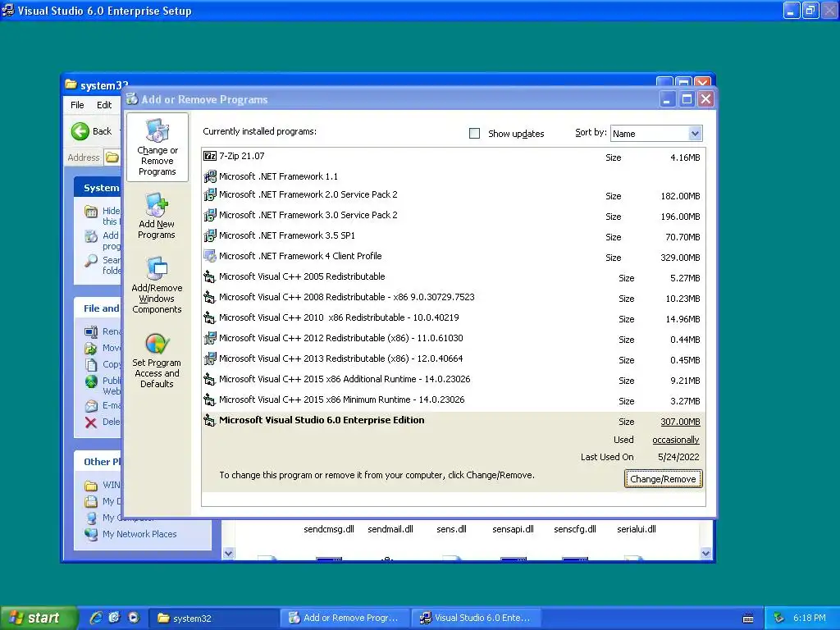Open the Sort by Name dropdown
Screen dimensions: 840x630
tap(695, 134)
